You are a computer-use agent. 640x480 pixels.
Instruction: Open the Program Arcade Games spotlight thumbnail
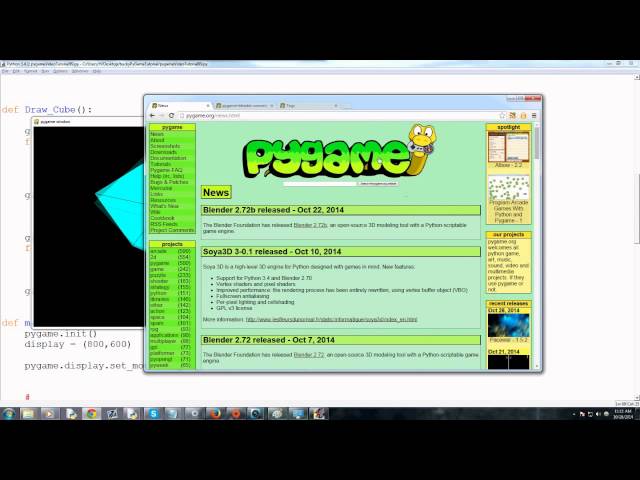pos(509,188)
